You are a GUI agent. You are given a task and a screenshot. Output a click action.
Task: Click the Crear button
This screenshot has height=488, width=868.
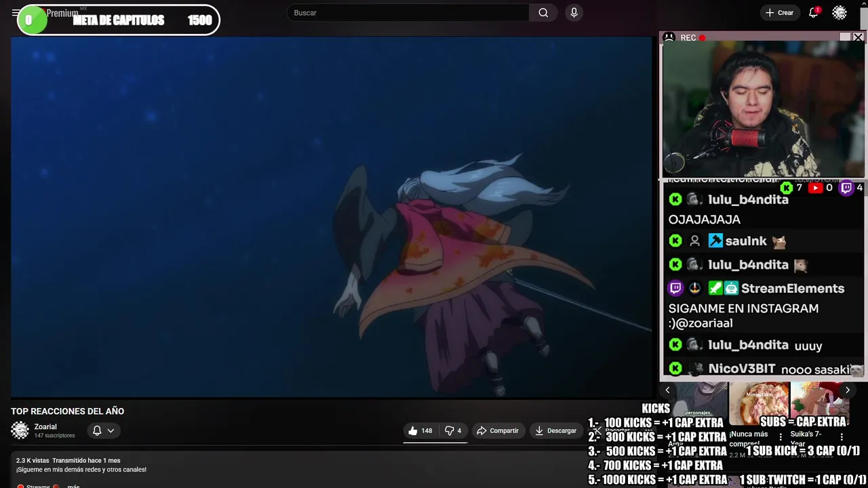(779, 13)
